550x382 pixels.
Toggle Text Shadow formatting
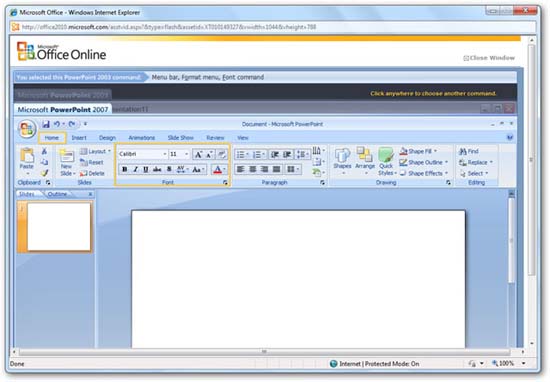point(169,169)
